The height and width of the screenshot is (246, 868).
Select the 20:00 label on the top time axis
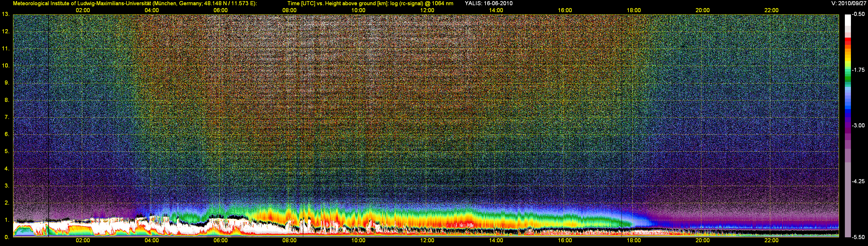[x=703, y=10]
